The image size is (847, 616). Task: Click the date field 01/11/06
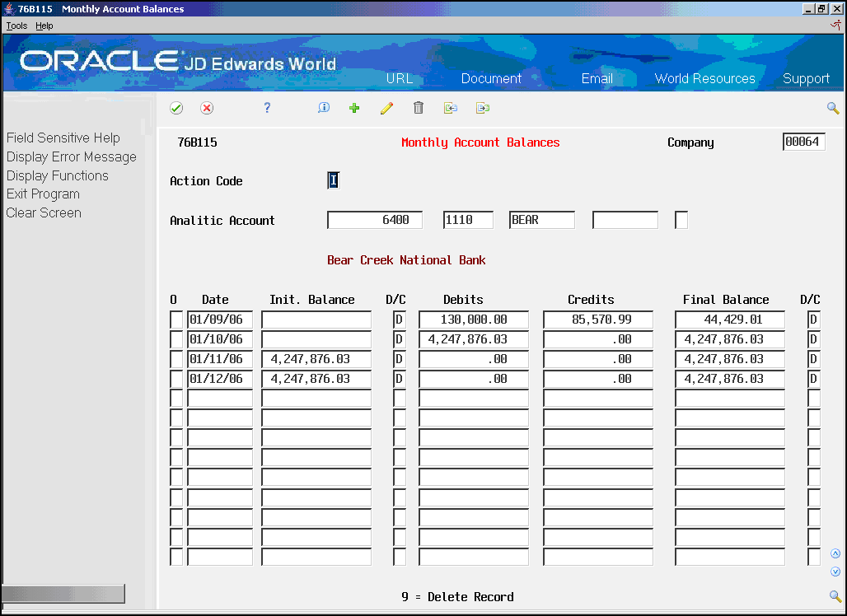pyautogui.click(x=220, y=359)
